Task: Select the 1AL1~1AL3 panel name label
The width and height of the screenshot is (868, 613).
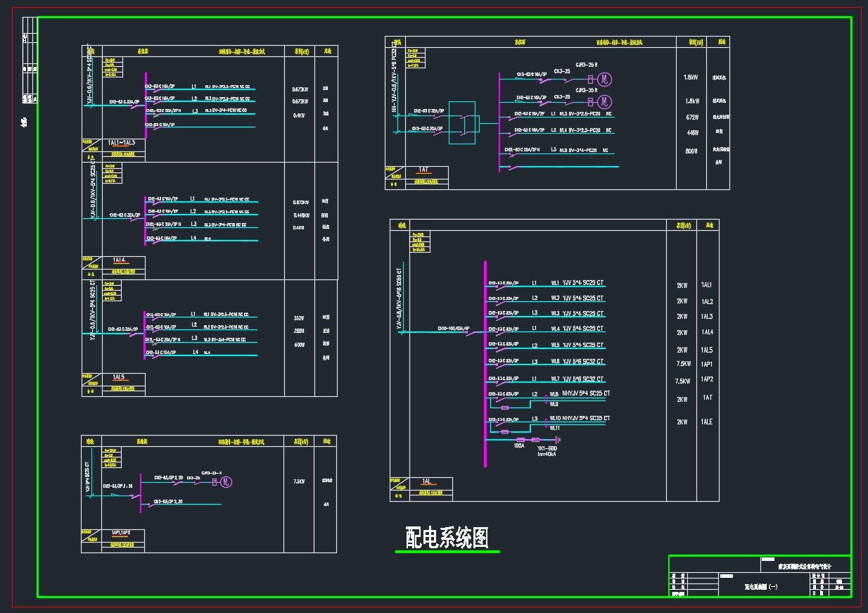Action: point(123,143)
